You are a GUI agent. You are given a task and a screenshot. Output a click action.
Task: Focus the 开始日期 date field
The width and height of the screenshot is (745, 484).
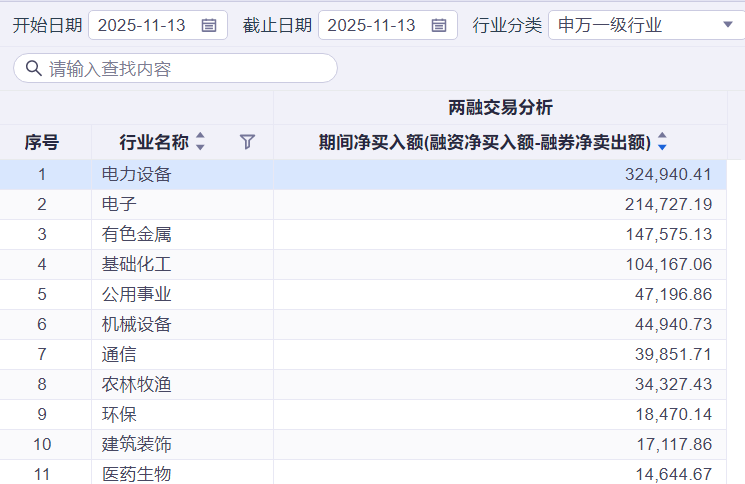[x=158, y=25]
